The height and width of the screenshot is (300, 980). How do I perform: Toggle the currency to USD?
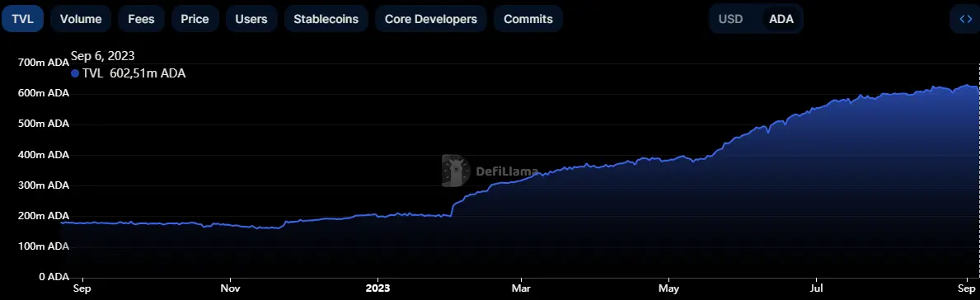pos(730,19)
